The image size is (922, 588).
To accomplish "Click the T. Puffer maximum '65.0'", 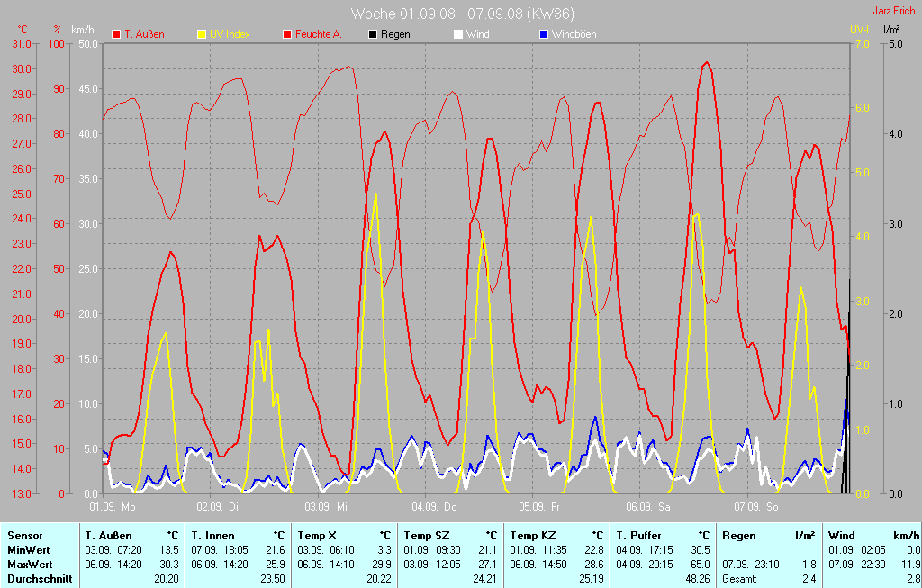I will click(700, 564).
